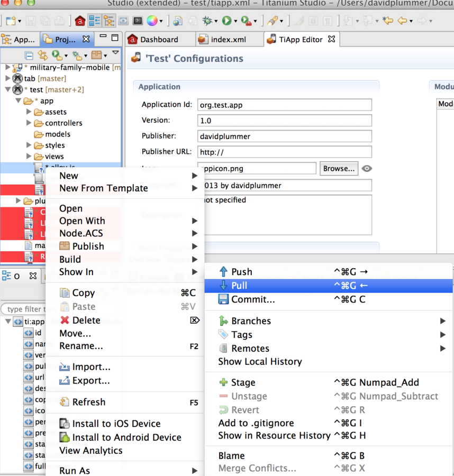Viewport: 454px width, 476px height.
Task: Click the Version text field
Action: pos(285,121)
